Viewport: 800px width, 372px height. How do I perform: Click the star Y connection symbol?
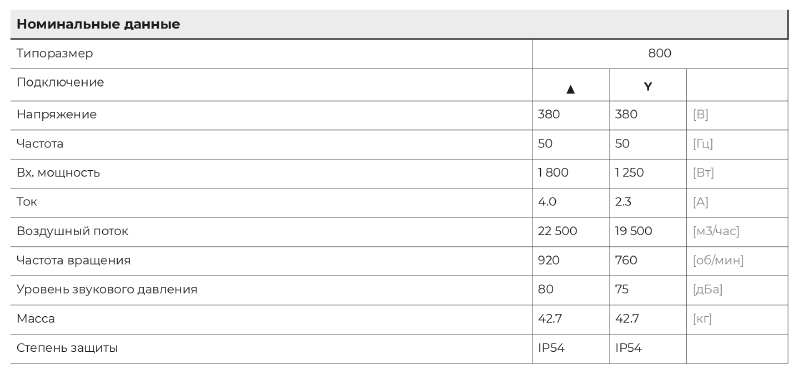(647, 86)
